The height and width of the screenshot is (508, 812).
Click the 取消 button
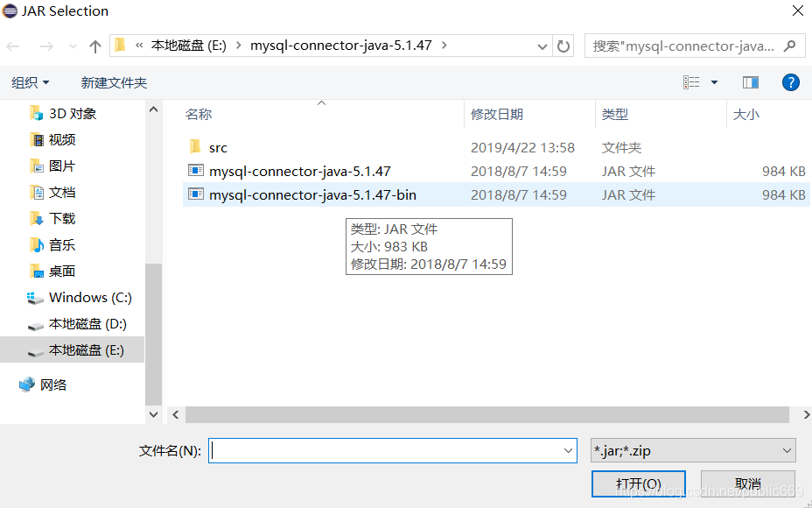[748, 483]
